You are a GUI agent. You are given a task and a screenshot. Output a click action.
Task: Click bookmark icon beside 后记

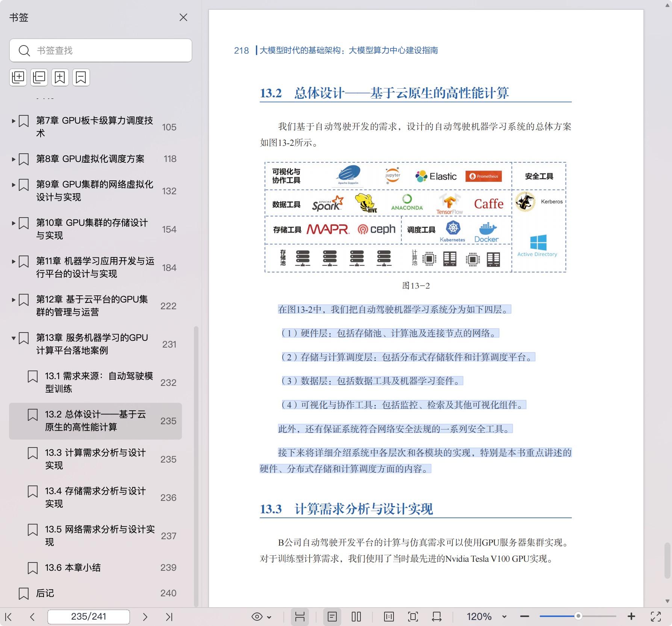pos(24,593)
